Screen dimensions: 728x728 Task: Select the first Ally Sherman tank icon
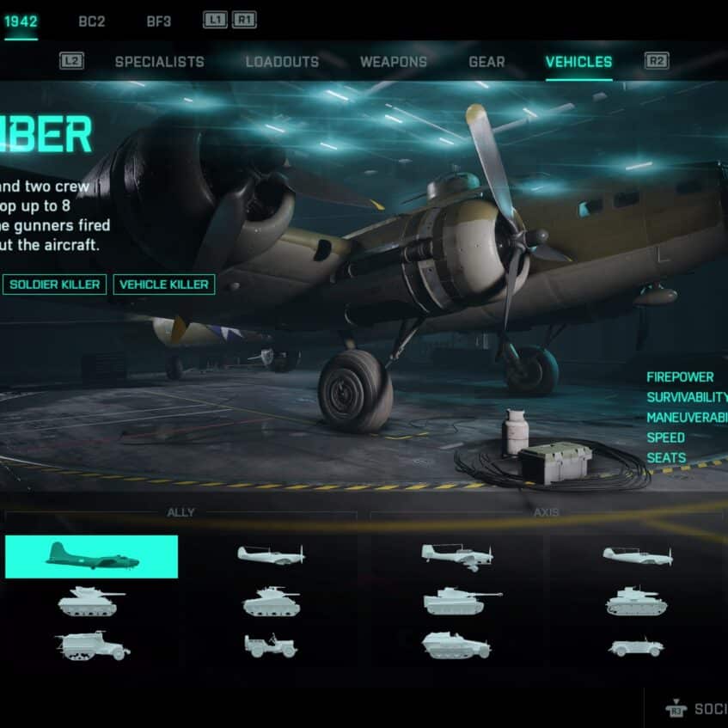[91, 601]
